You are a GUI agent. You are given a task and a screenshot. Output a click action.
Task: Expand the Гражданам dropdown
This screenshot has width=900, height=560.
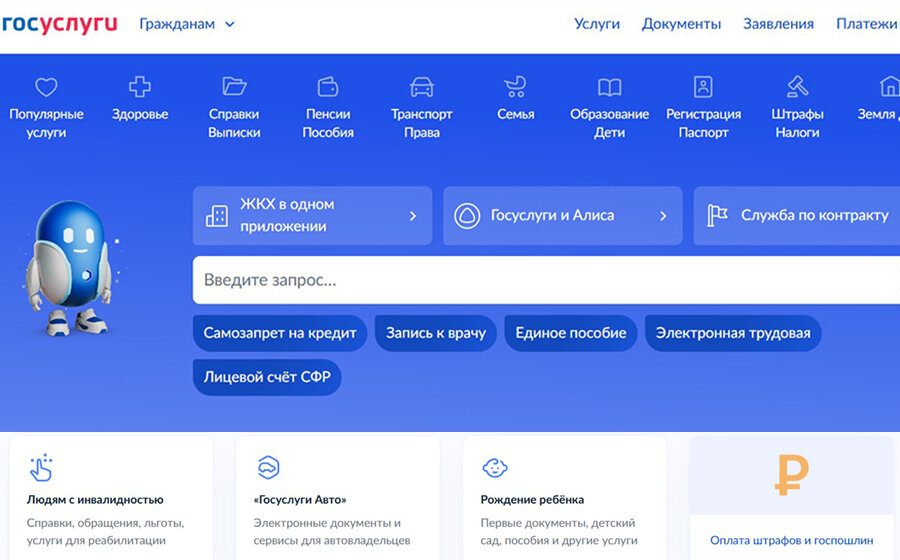pos(187,24)
